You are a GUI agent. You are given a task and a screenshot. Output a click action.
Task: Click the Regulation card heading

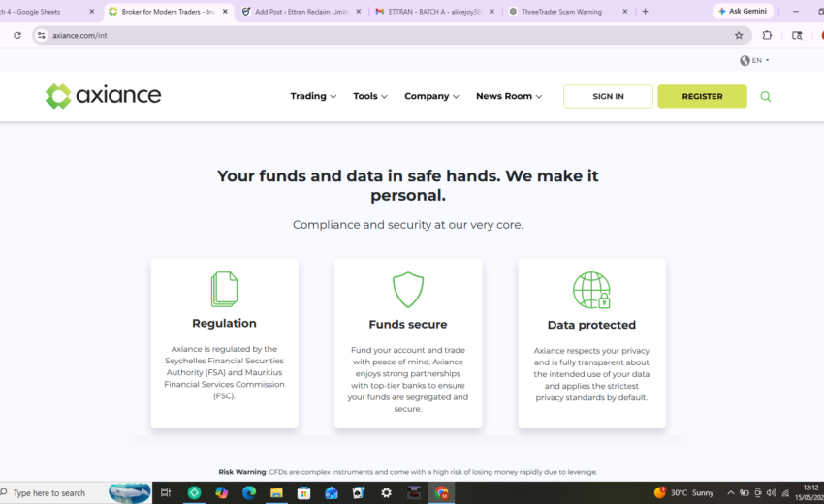pos(224,323)
